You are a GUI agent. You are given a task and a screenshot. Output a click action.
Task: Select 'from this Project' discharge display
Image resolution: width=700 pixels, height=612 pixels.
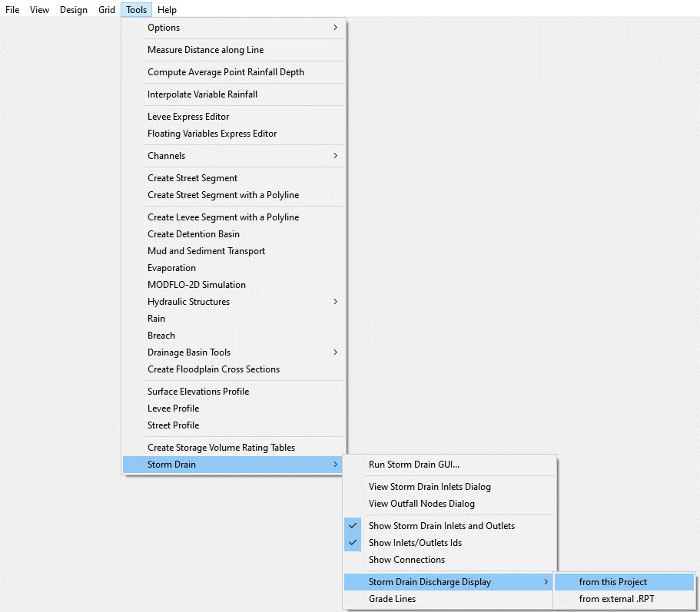click(x=612, y=582)
